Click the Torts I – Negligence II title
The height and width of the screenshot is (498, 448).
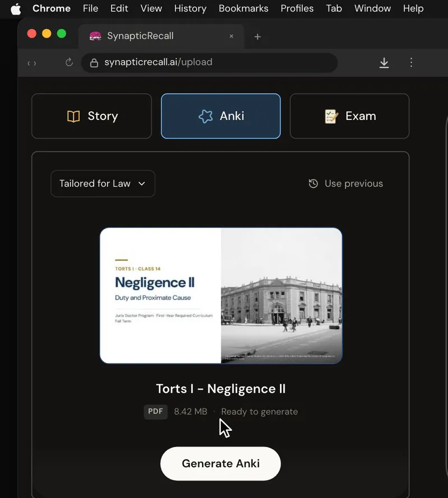click(221, 389)
